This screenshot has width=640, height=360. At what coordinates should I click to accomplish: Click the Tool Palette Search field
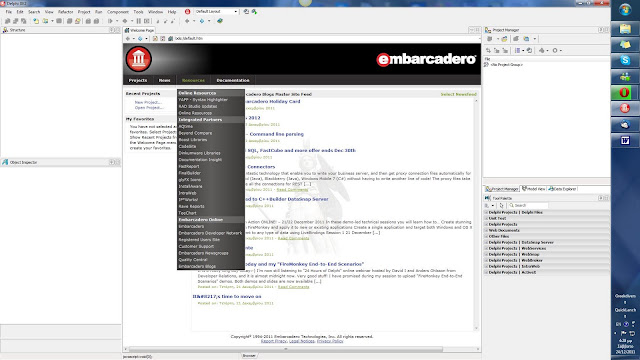(x=527, y=205)
